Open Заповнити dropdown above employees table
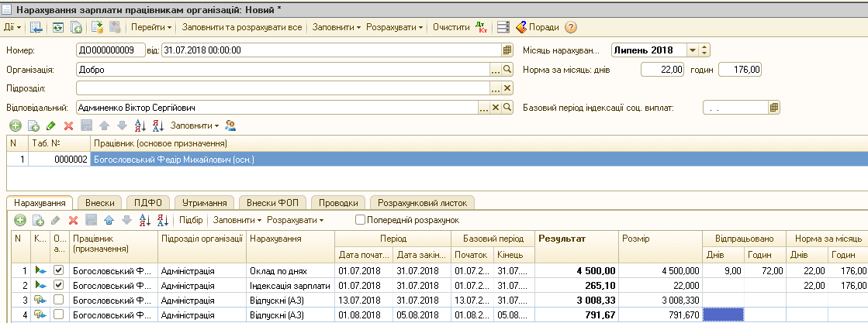 click(x=194, y=126)
